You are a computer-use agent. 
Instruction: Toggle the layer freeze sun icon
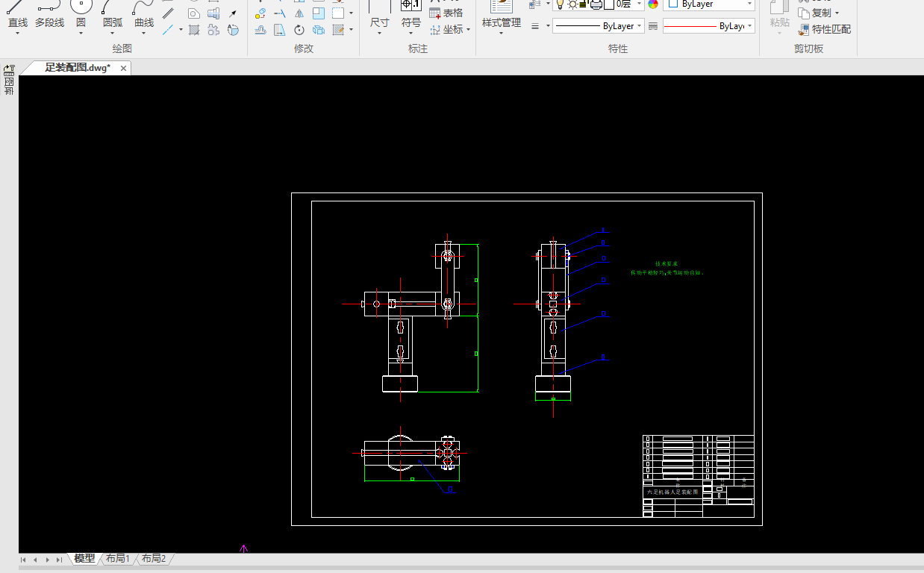click(x=572, y=4)
